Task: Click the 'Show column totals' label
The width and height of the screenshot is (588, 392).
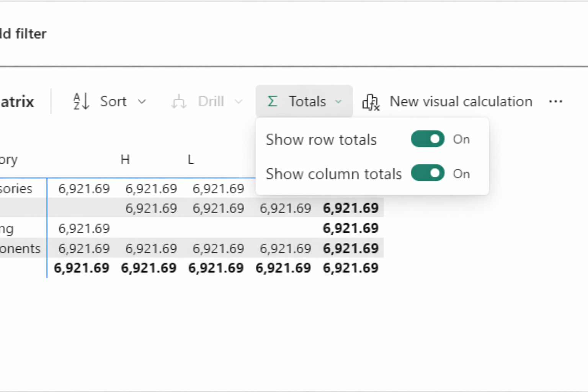Action: [x=334, y=174]
